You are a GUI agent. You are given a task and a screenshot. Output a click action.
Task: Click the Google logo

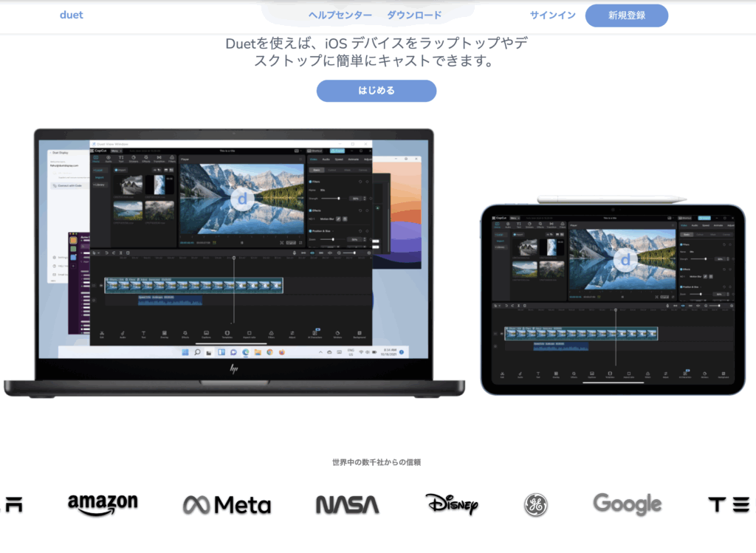click(x=627, y=504)
